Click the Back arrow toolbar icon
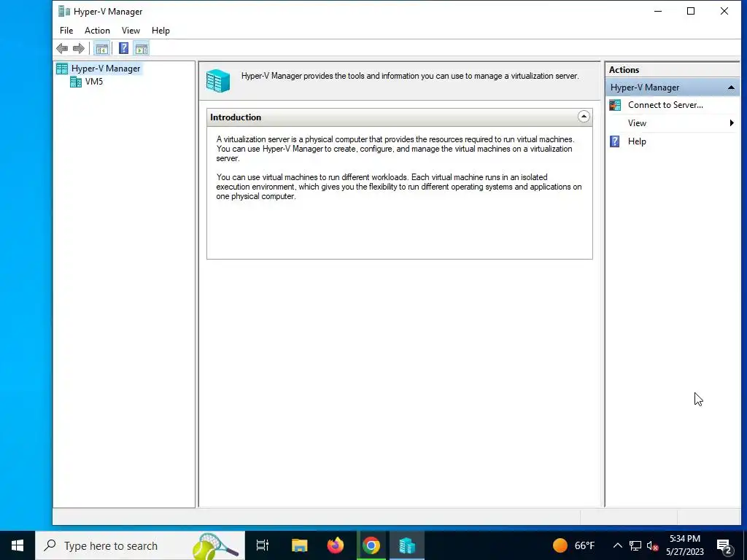The width and height of the screenshot is (747, 560). tap(62, 48)
